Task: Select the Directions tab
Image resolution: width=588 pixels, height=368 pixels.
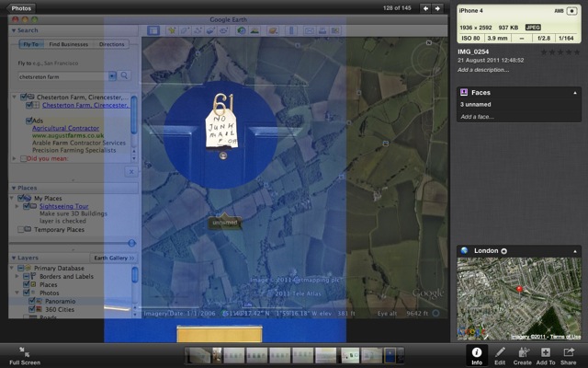Action: 111,44
